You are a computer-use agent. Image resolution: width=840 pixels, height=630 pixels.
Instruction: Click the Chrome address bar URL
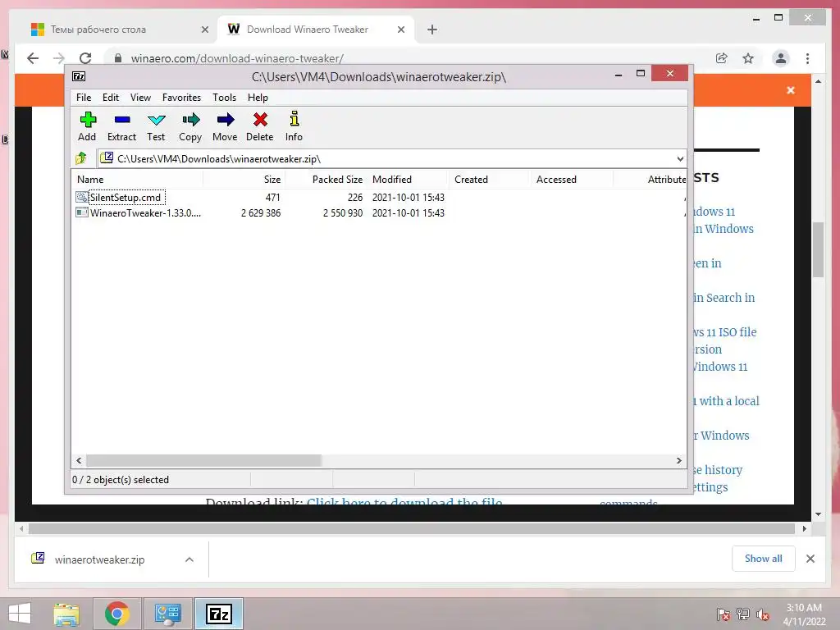[x=237, y=58]
